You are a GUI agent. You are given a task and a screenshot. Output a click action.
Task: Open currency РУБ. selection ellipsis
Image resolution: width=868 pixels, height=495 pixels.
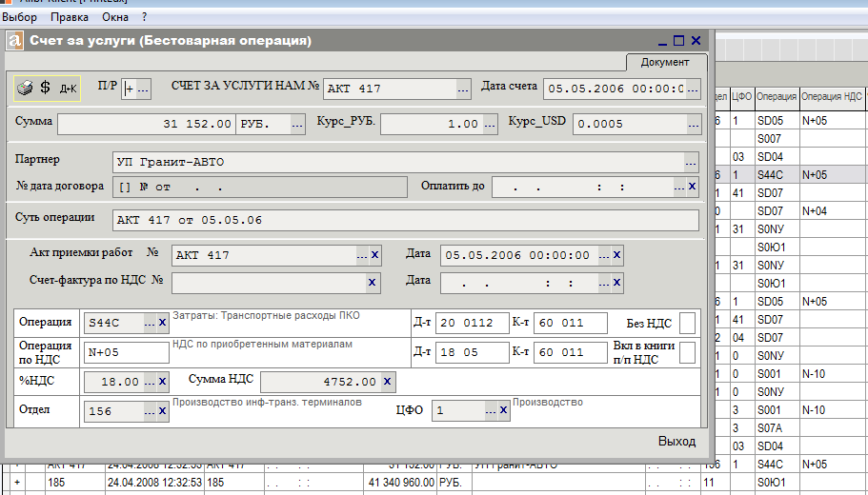click(297, 124)
